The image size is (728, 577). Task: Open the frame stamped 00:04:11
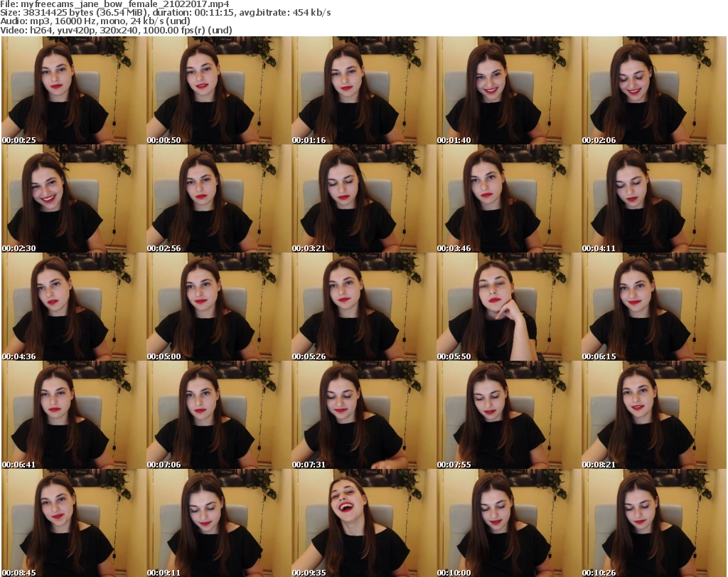[x=654, y=198]
